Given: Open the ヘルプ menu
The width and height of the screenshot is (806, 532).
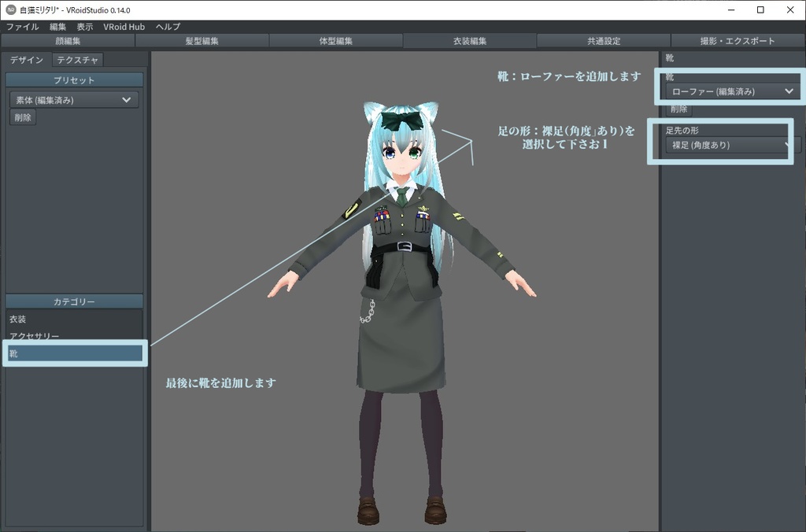Looking at the screenshot, I should 167,26.
